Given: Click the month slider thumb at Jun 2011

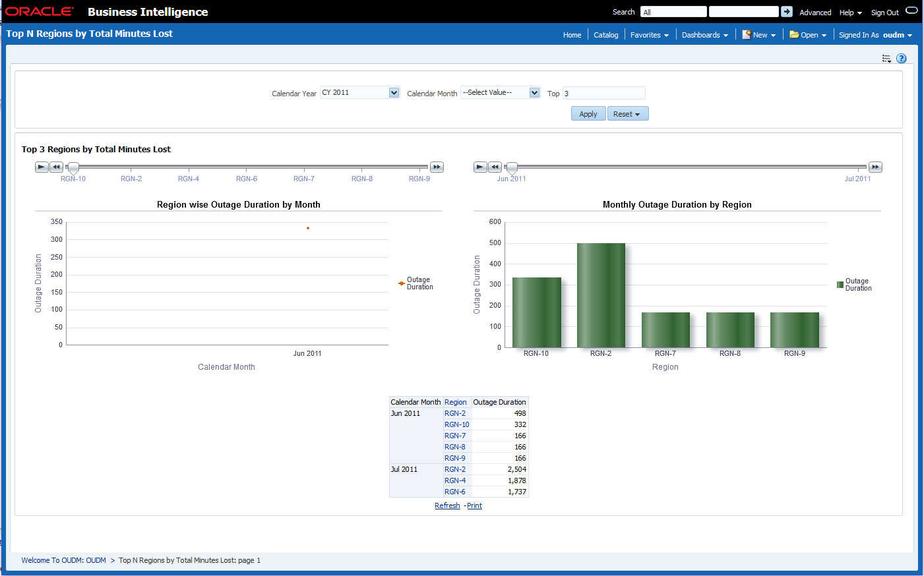Looking at the screenshot, I should point(512,168).
